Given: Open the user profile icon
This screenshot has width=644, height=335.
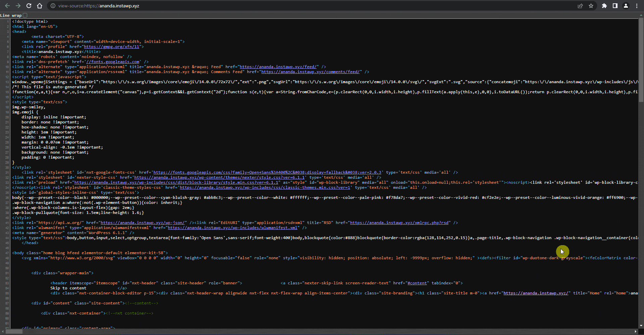Looking at the screenshot, I should (x=626, y=6).
